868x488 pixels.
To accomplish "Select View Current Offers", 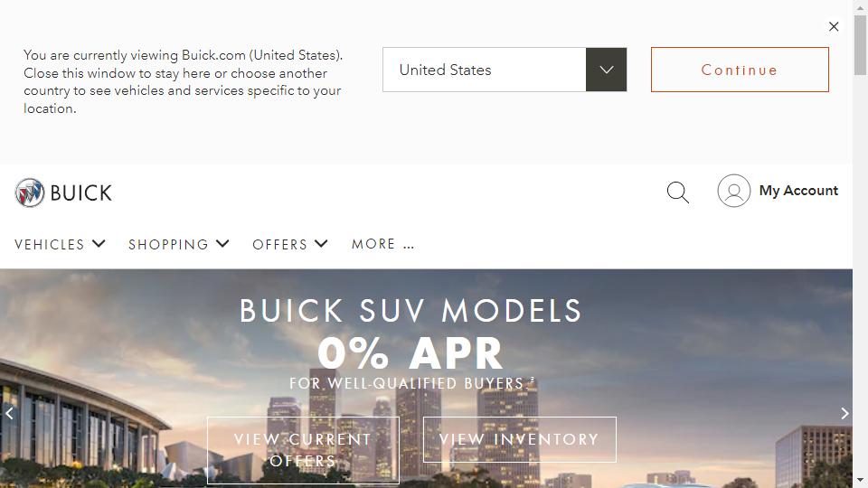I will (x=303, y=450).
